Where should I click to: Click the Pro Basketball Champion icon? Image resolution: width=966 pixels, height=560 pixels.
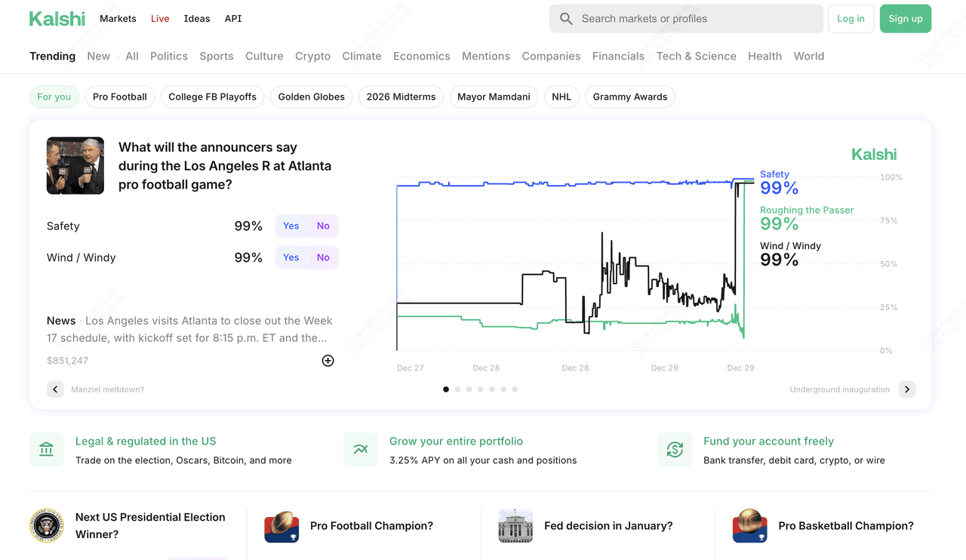pos(749,526)
